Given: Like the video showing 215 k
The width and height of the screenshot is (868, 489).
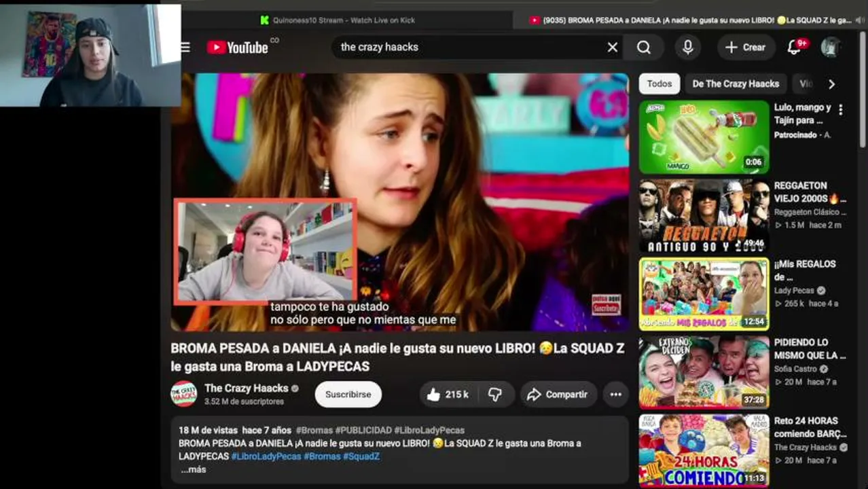Looking at the screenshot, I should pyautogui.click(x=448, y=394).
